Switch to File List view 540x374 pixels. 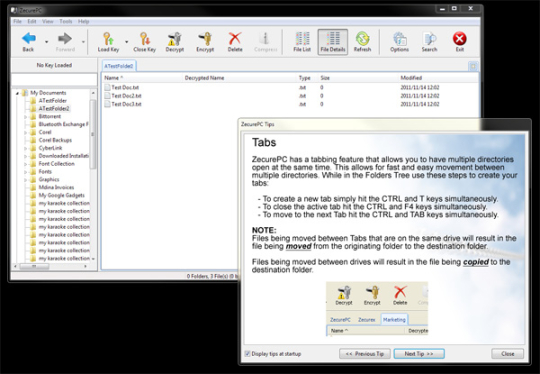302,42
